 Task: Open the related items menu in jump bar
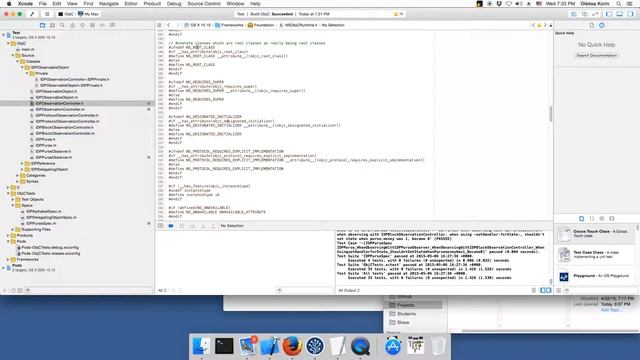coord(160,25)
